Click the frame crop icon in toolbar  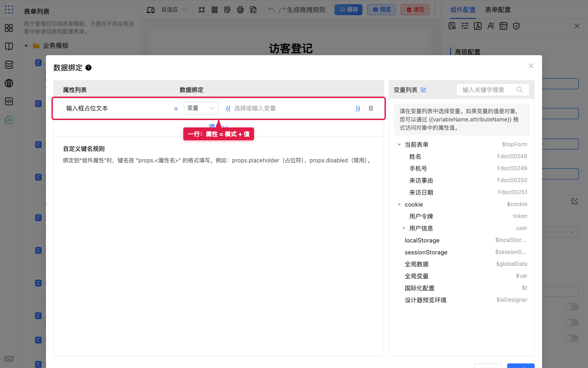click(x=202, y=10)
